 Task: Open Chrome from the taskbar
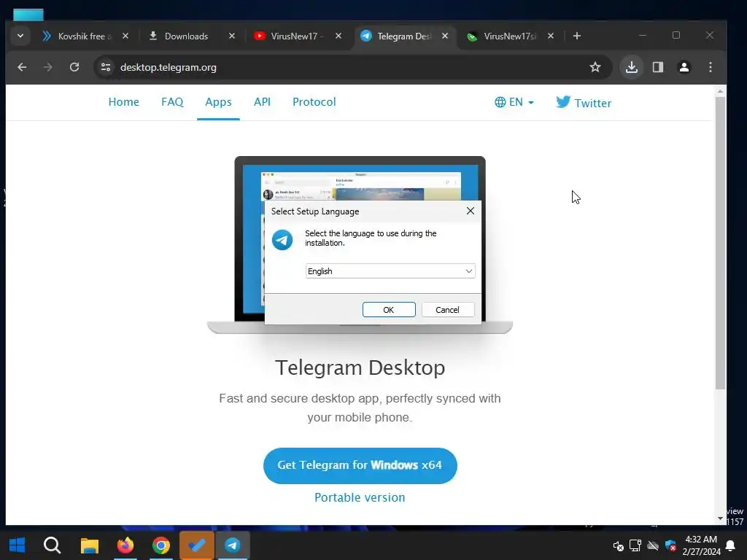point(161,545)
